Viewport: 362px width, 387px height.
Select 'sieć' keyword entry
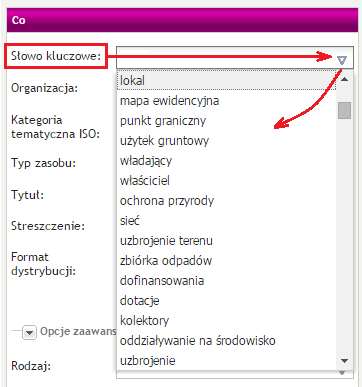tap(227, 220)
